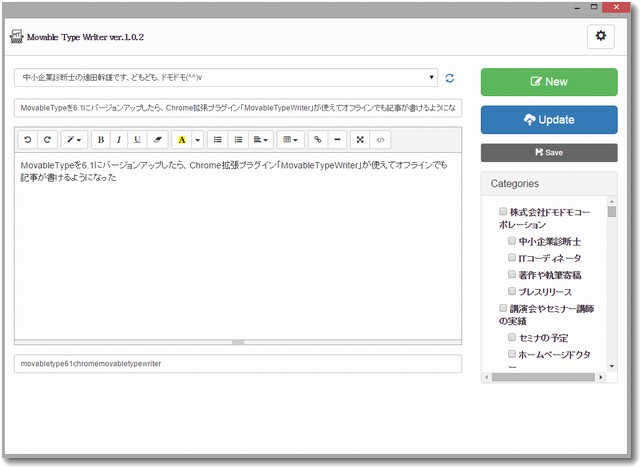Insert an ordered numbered list

coord(238,140)
